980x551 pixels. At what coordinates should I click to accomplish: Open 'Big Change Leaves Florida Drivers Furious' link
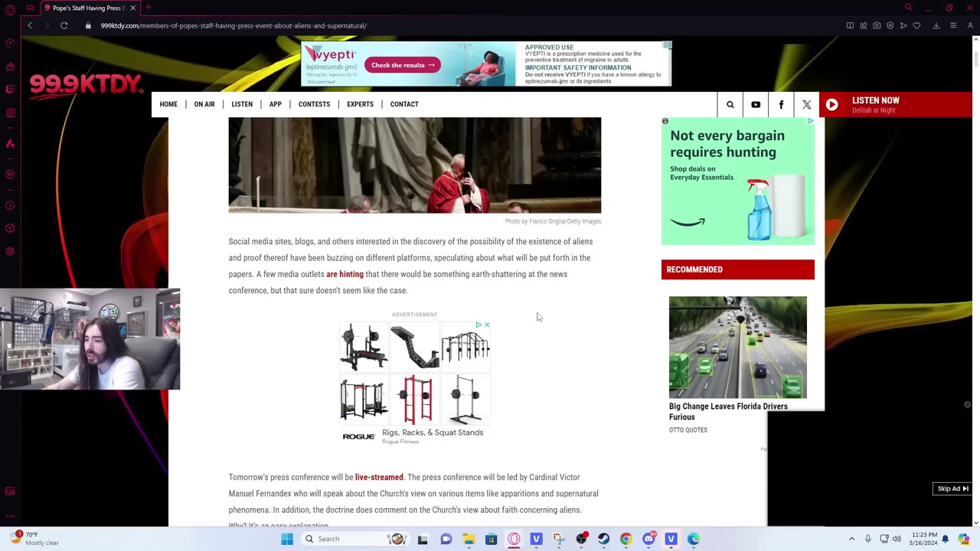tap(728, 412)
